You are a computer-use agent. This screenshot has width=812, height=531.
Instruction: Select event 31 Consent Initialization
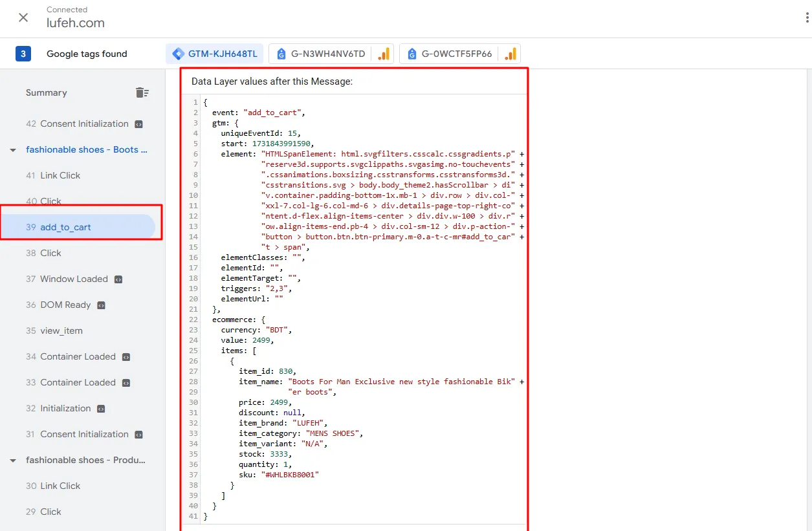tap(78, 434)
